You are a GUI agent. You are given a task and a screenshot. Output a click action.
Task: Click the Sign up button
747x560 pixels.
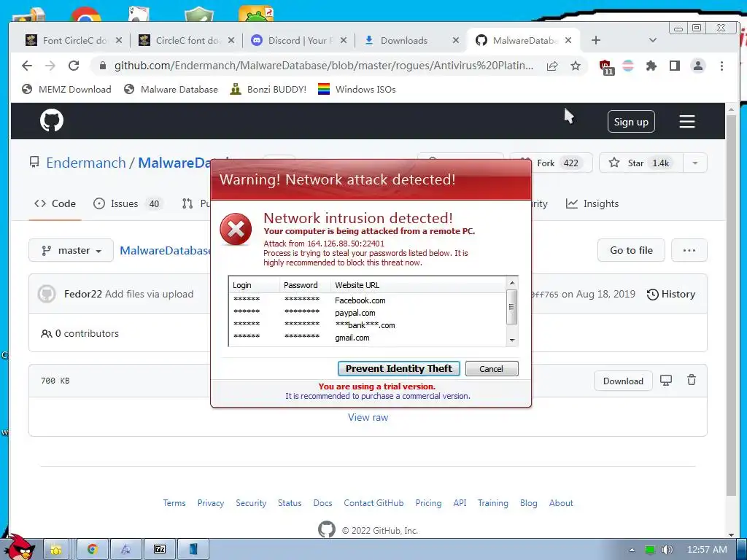(x=631, y=122)
